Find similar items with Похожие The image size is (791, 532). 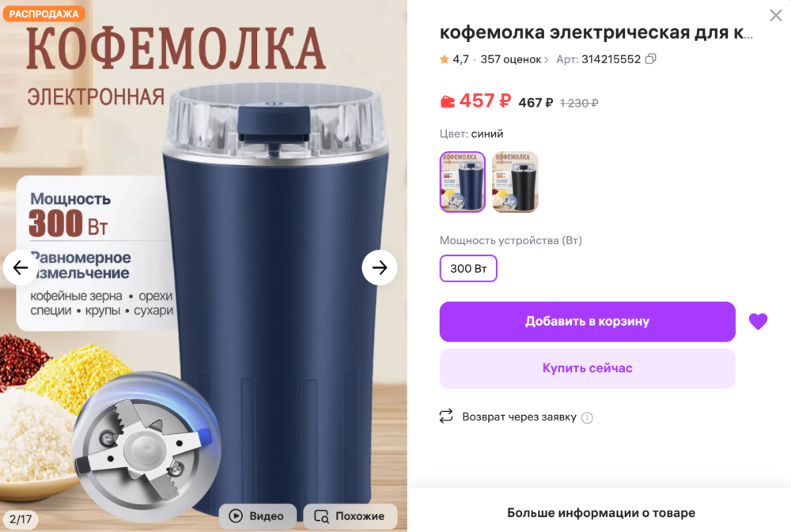[350, 516]
